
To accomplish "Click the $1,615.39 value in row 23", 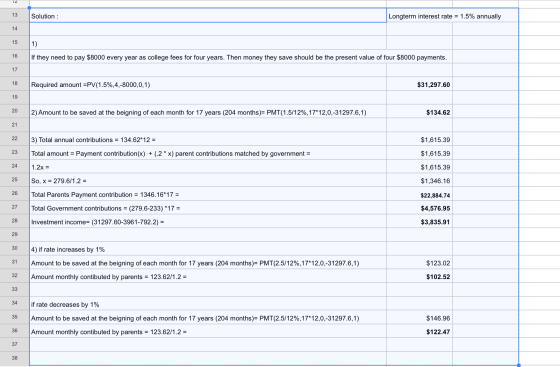I will pos(419,153).
